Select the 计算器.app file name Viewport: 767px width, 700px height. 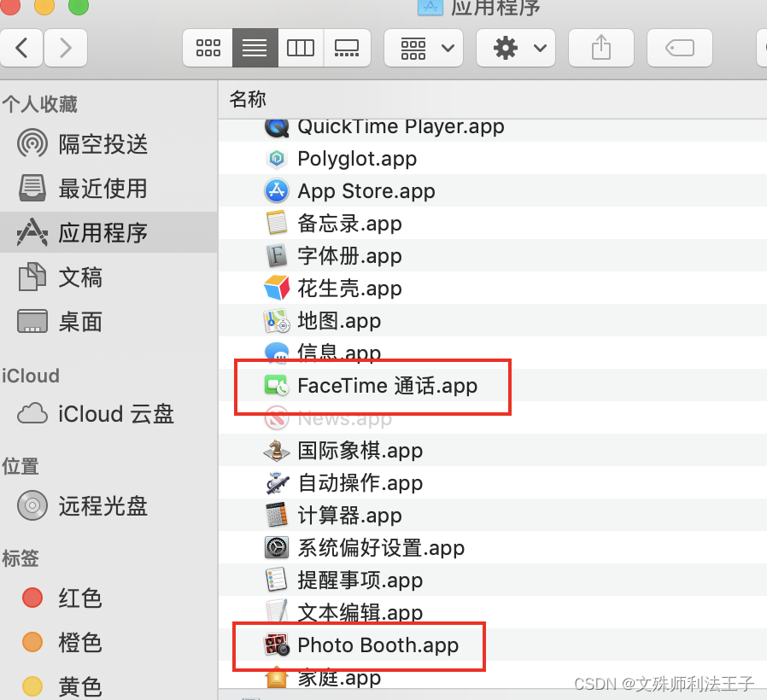coord(349,516)
